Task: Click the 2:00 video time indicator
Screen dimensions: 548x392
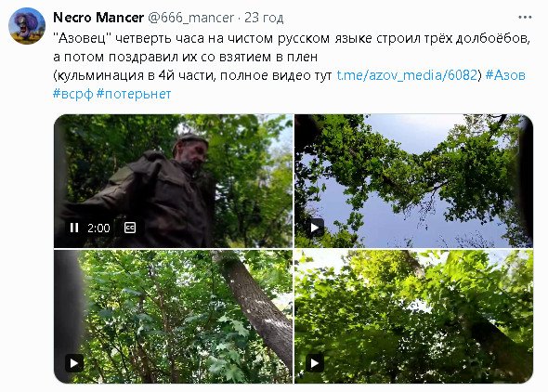Action: [98, 229]
